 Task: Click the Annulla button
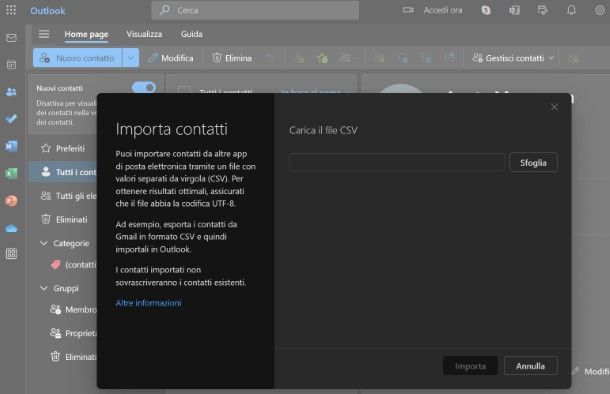[x=530, y=366]
